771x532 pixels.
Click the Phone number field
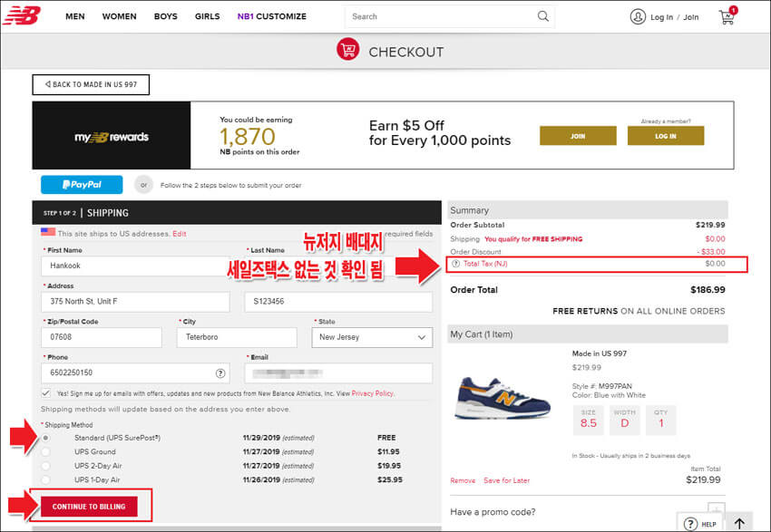(135, 373)
